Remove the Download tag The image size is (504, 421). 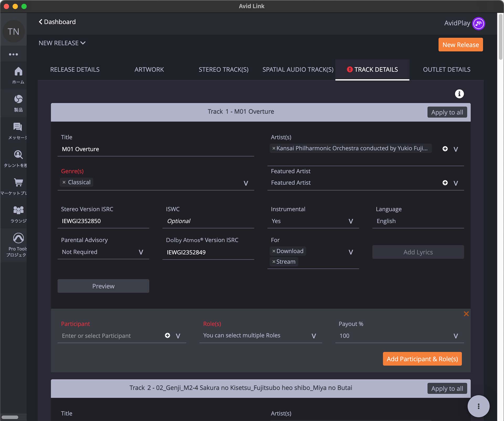click(x=274, y=251)
